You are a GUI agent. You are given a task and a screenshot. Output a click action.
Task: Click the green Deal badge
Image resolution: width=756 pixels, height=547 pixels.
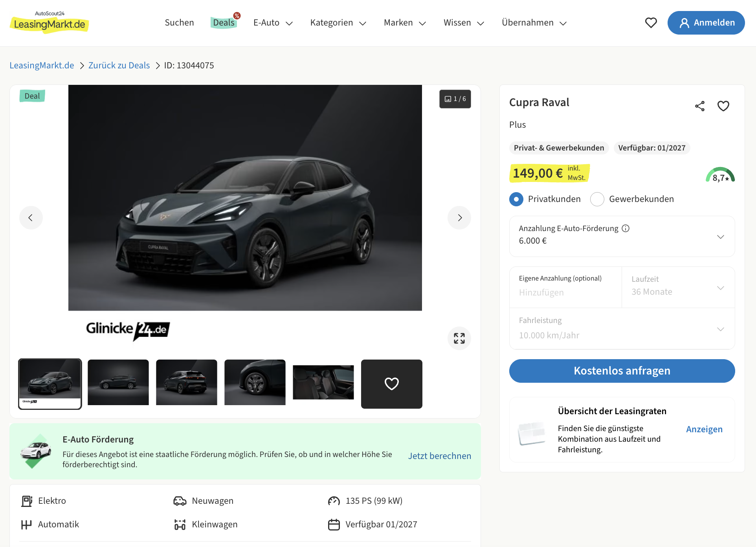pos(32,96)
